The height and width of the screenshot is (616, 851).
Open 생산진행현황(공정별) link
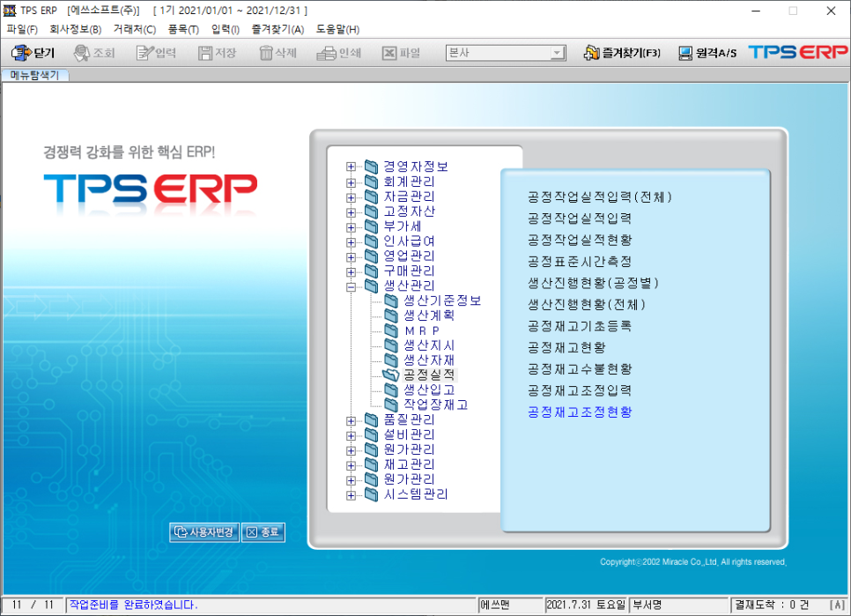coord(593,283)
